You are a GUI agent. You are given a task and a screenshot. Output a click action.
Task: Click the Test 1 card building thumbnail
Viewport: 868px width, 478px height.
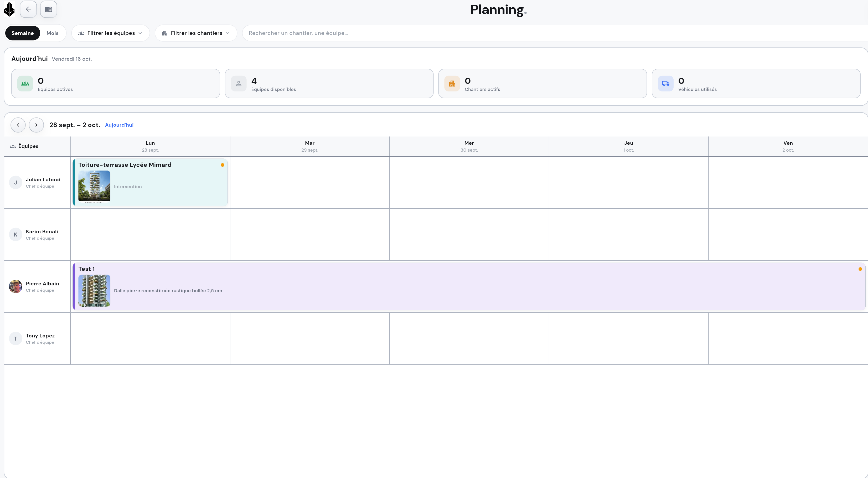coord(94,291)
